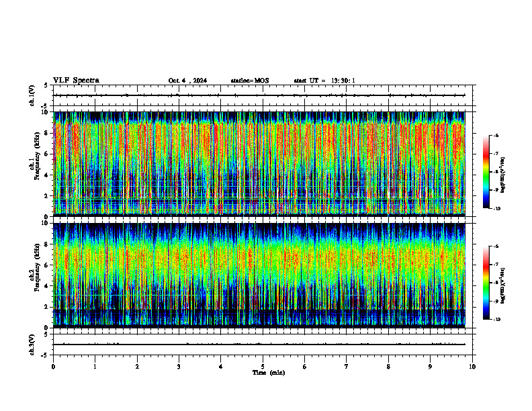Click the "8" tick on the time axis
This screenshot has height=411, width=532.
point(388,367)
